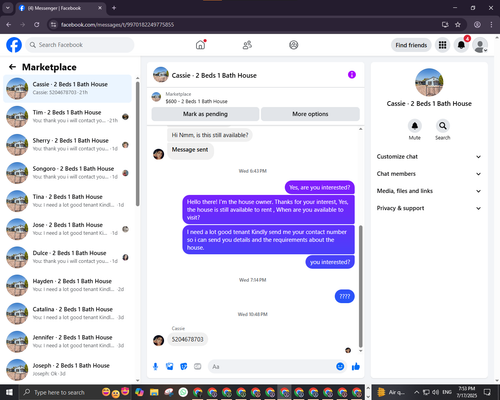500x400 pixels.
Task: Open WhatsApp from the taskbar
Action: pyautogui.click(x=183, y=392)
